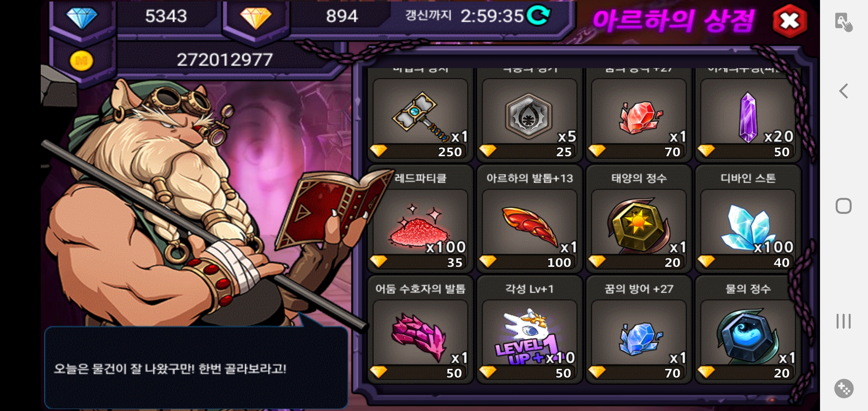868x411 pixels.
Task: Tap the shopkeeper dialogue speech box
Action: coord(196,367)
